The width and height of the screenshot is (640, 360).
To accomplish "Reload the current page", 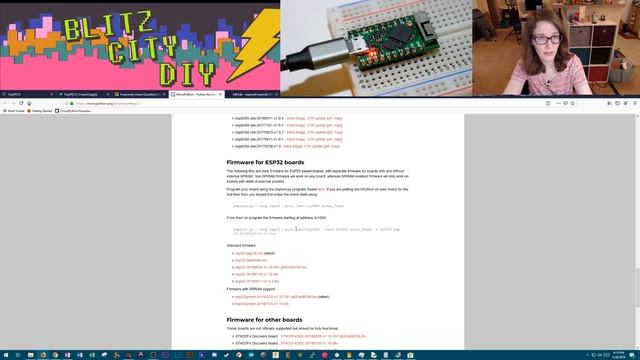I will click(21, 104).
